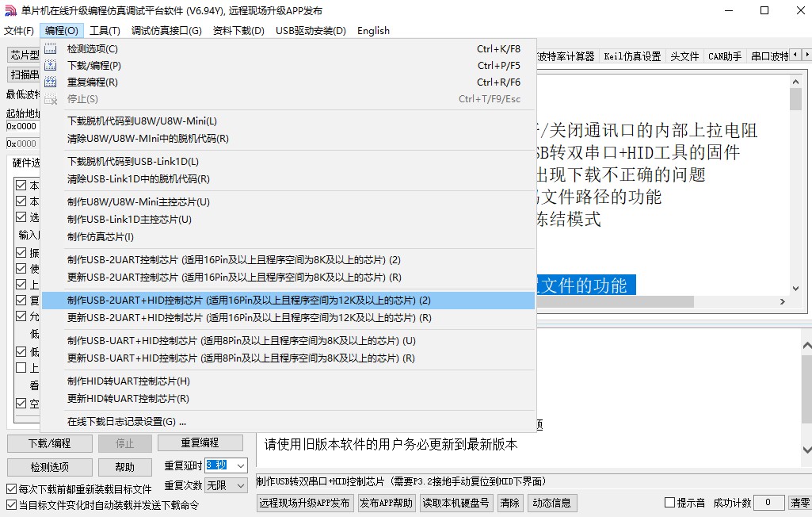Choose 下载脱机代码到U8W/U8W-Mini(L)
Viewport: 812px width, 517px height.
click(x=288, y=121)
